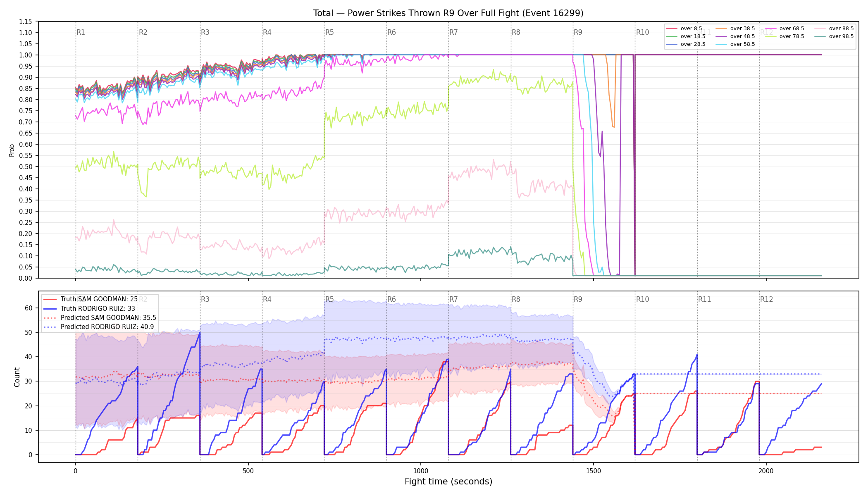Click the 10 tick on Count axis
The image size is (868, 496).
click(x=29, y=430)
